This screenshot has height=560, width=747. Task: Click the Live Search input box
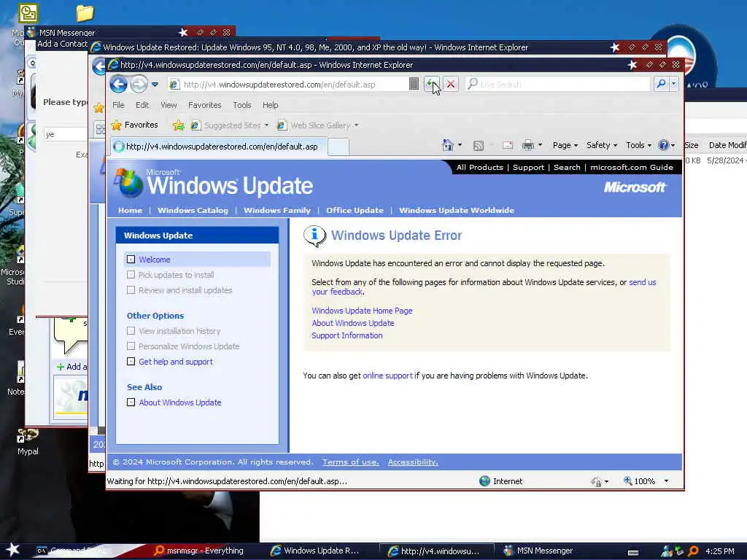(558, 85)
